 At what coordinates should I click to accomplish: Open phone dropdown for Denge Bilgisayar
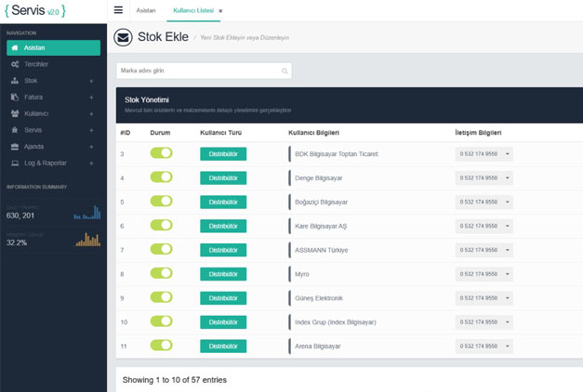click(x=508, y=178)
